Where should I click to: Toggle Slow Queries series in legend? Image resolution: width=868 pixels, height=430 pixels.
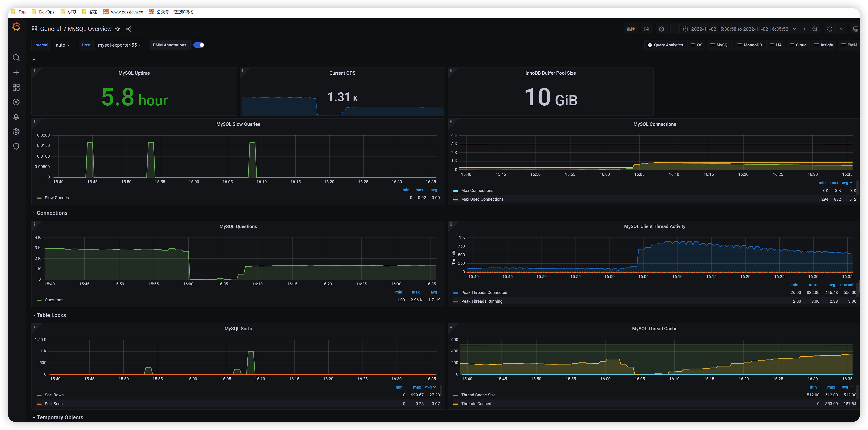pyautogui.click(x=57, y=198)
